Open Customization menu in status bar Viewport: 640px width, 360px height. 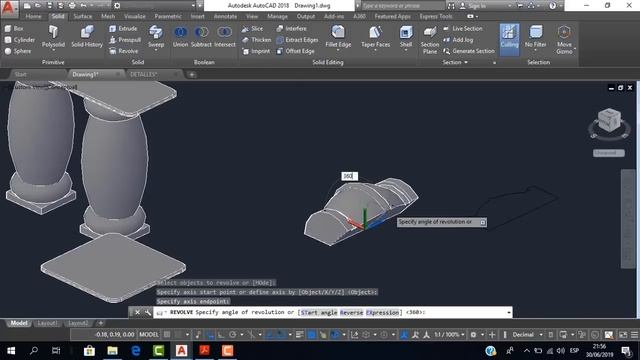coord(634,335)
